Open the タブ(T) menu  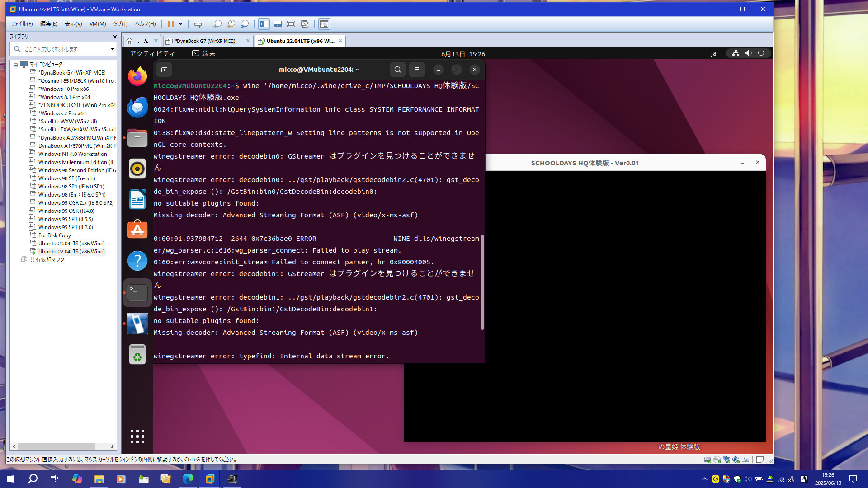(x=120, y=24)
